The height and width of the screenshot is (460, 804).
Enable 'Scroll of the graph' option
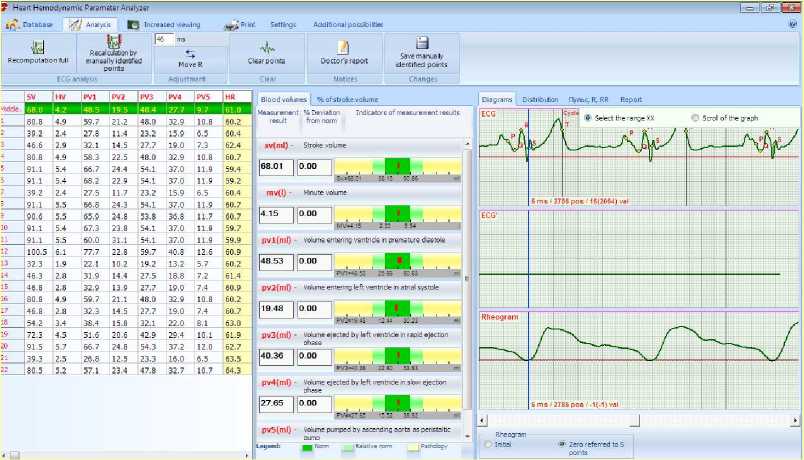tap(696, 118)
